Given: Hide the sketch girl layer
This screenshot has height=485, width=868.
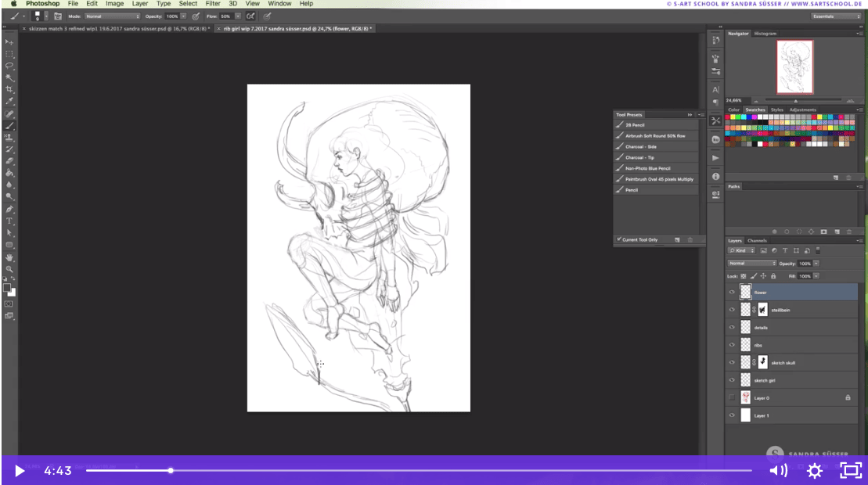Looking at the screenshot, I should click(x=732, y=380).
